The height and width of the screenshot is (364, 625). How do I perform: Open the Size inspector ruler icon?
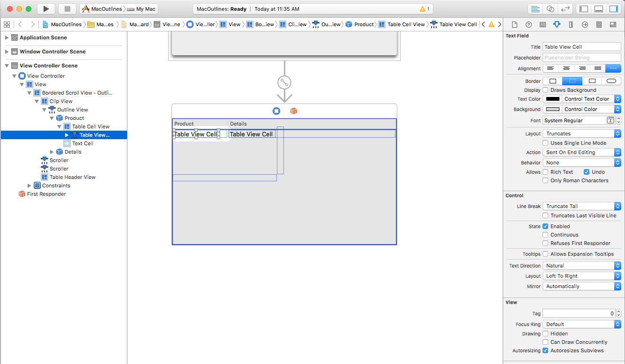pos(571,24)
